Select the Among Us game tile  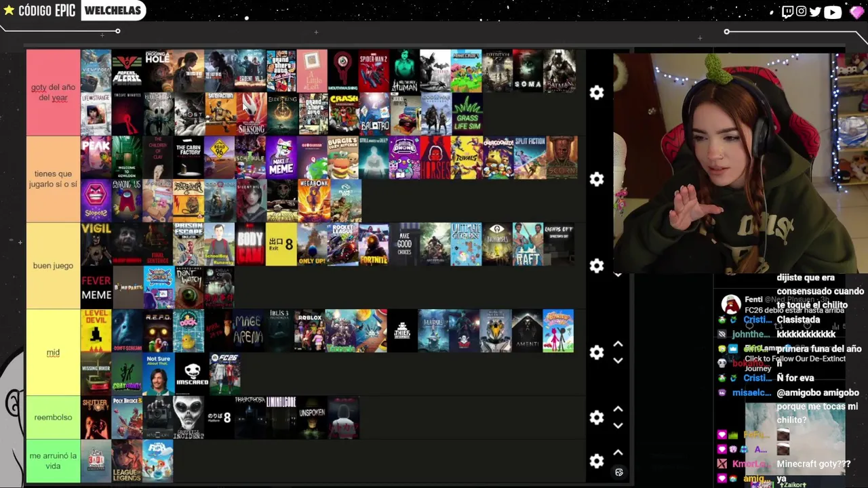point(127,201)
